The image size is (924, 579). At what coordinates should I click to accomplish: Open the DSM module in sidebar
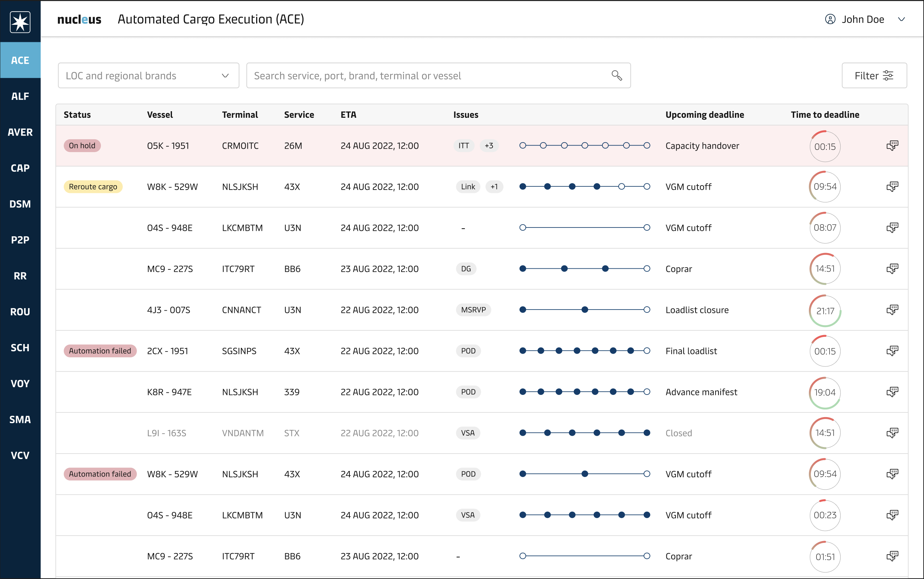[20, 204]
